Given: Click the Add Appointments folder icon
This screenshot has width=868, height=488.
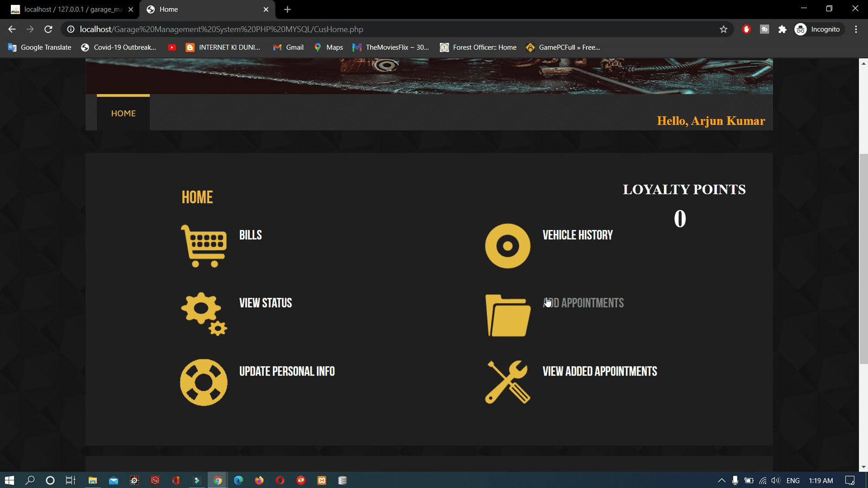Looking at the screenshot, I should pos(507,315).
